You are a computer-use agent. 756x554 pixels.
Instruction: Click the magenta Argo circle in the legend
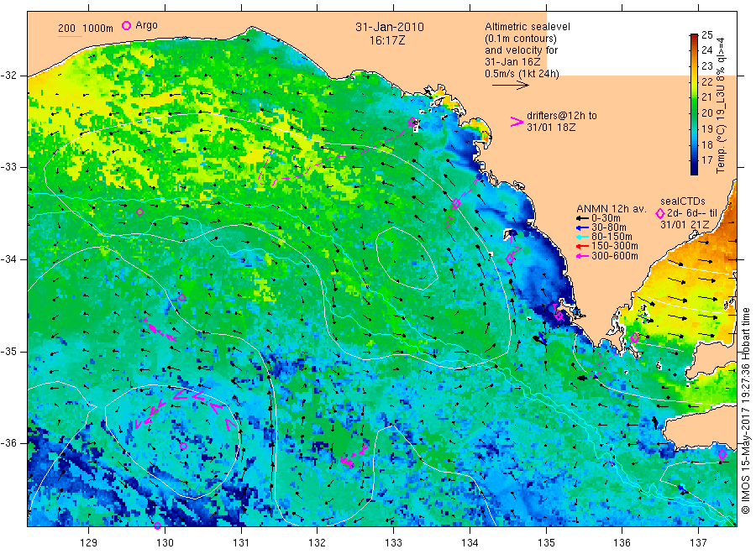(126, 25)
